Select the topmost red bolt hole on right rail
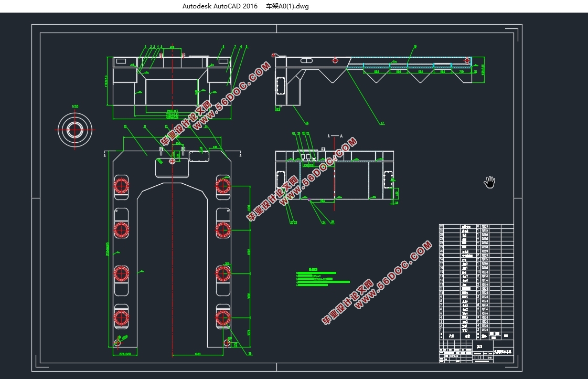The width and height of the screenshot is (588, 379). tap(223, 185)
